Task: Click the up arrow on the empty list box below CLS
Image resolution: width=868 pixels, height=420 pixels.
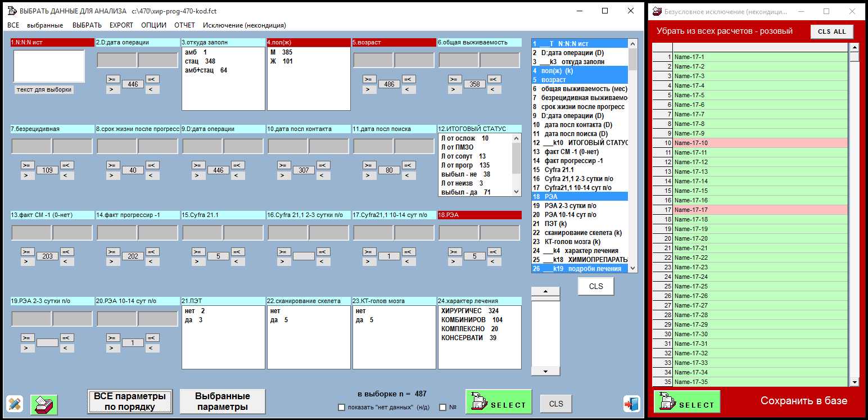Action: point(545,291)
